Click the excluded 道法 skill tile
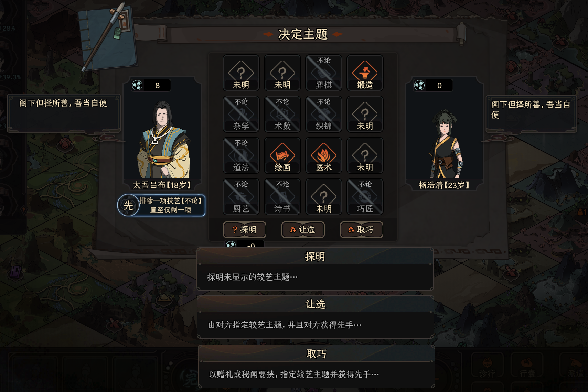The width and height of the screenshot is (588, 392). point(241,155)
